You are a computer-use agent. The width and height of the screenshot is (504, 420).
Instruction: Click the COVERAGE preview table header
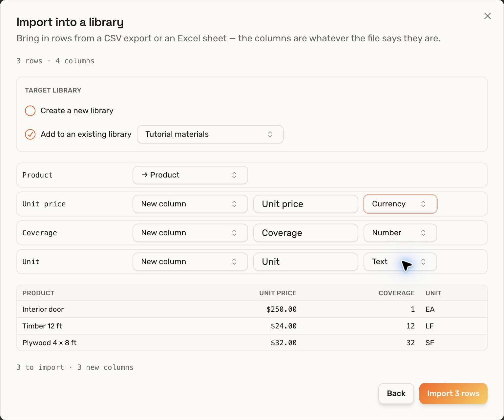[396, 293]
